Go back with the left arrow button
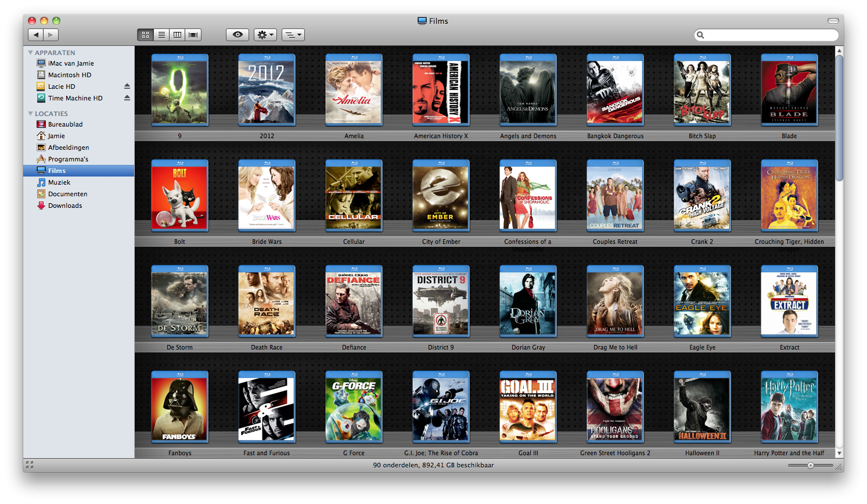This screenshot has height=504, width=867. click(x=36, y=35)
